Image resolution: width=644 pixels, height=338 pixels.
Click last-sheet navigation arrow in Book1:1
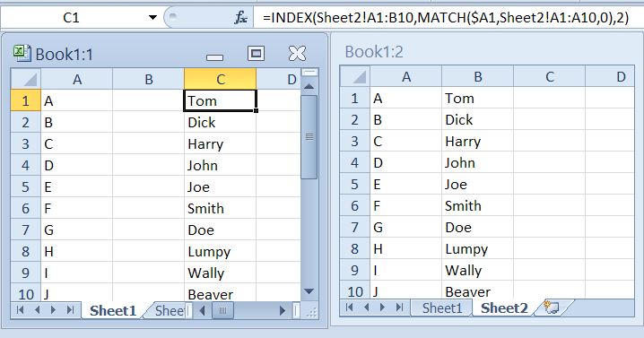click(x=70, y=310)
